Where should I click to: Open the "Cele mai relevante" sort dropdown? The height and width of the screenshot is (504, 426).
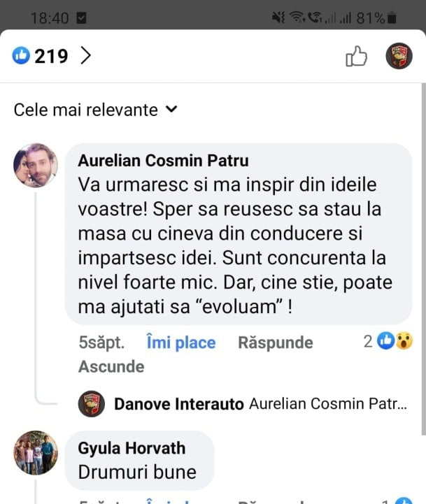(x=96, y=110)
